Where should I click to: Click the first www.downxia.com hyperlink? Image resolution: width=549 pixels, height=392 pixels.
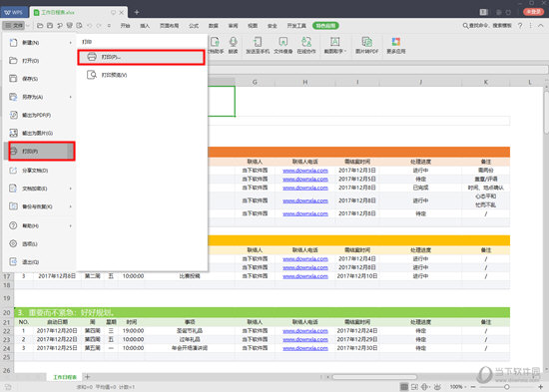(x=305, y=171)
